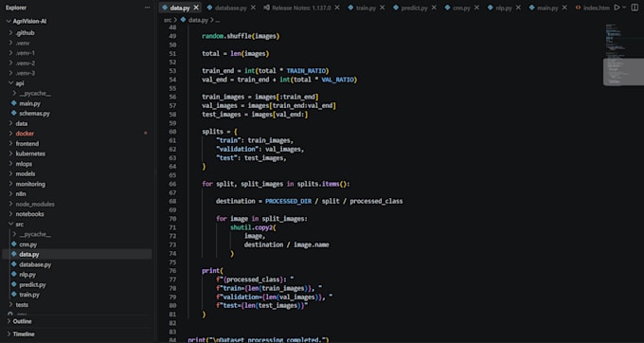Switch to the cnn.py tab
The image size is (644, 343).
tap(461, 8)
